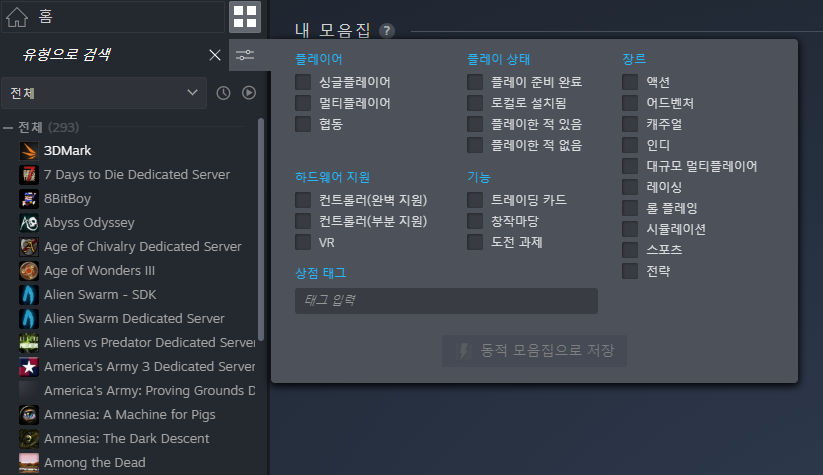Select 'Age of Wonders III' list entry
This screenshot has height=475, width=823.
(99, 271)
